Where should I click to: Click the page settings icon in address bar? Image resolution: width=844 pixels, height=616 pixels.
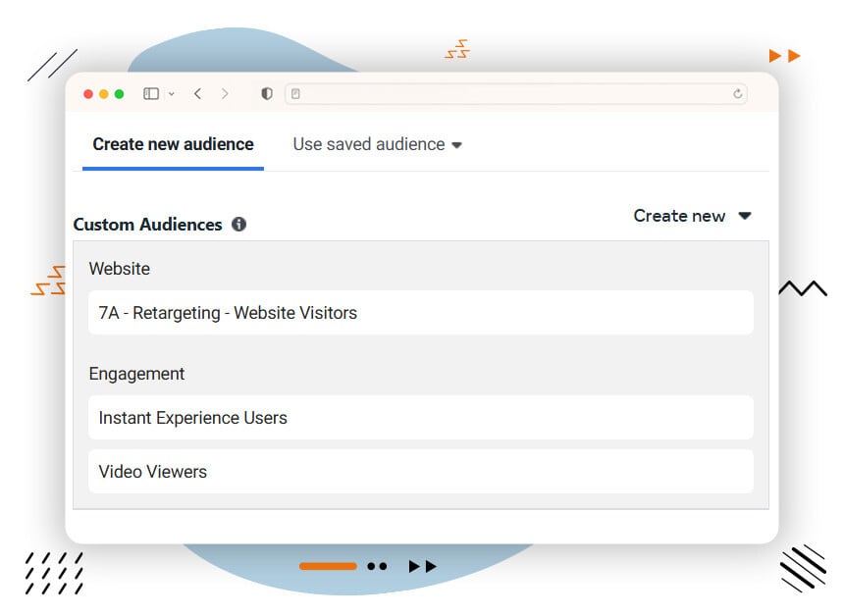coord(296,93)
